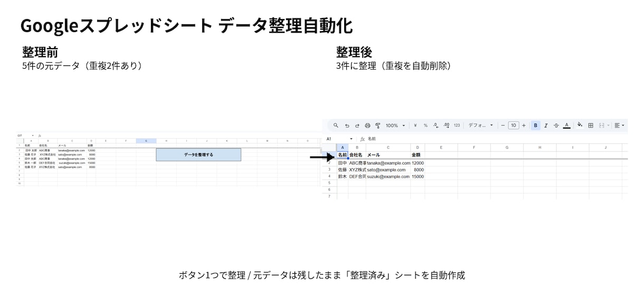This screenshot has width=644, height=290.
Task: Toggle italic formatting
Action: 546,126
